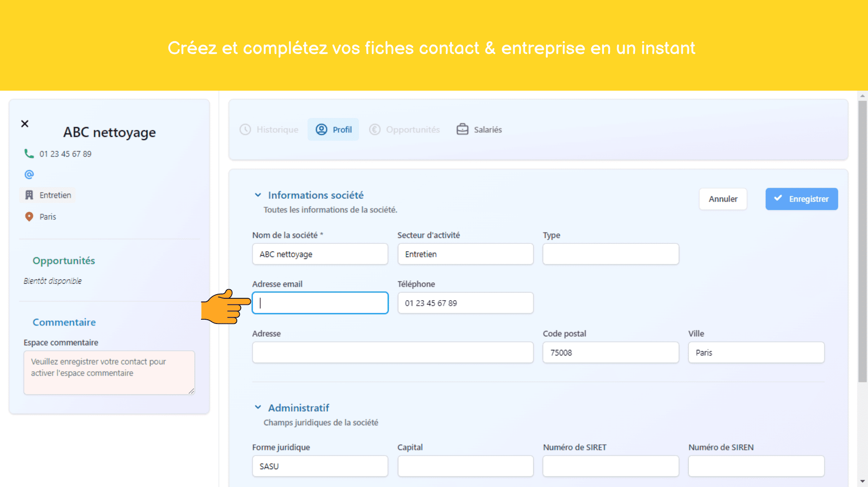
Task: Open the Historique tab
Action: point(269,129)
